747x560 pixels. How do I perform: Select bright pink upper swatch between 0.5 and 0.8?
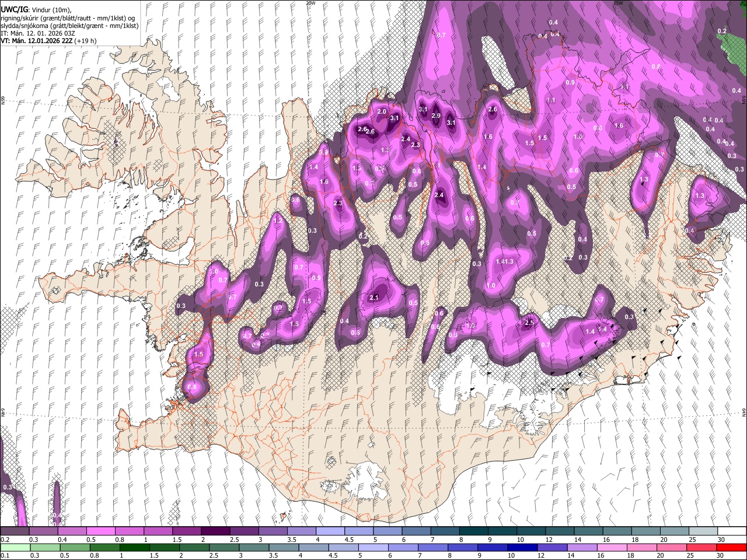click(100, 531)
